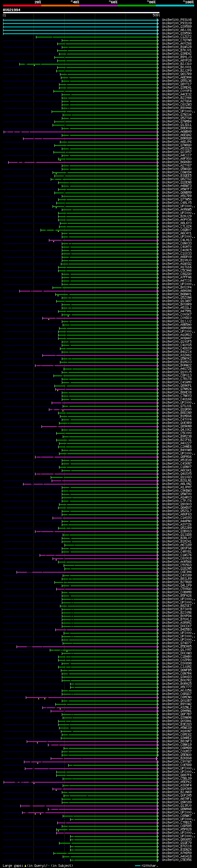This screenshot has width=197, height=868.
Task: Select hit label UniRef100_A2TY67
Action: (177, 165)
